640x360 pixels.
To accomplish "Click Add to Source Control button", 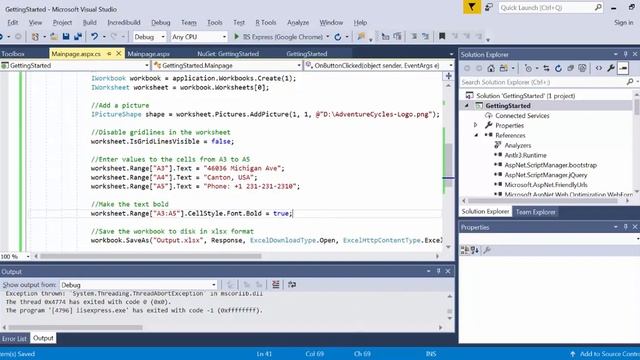I will click(605, 354).
